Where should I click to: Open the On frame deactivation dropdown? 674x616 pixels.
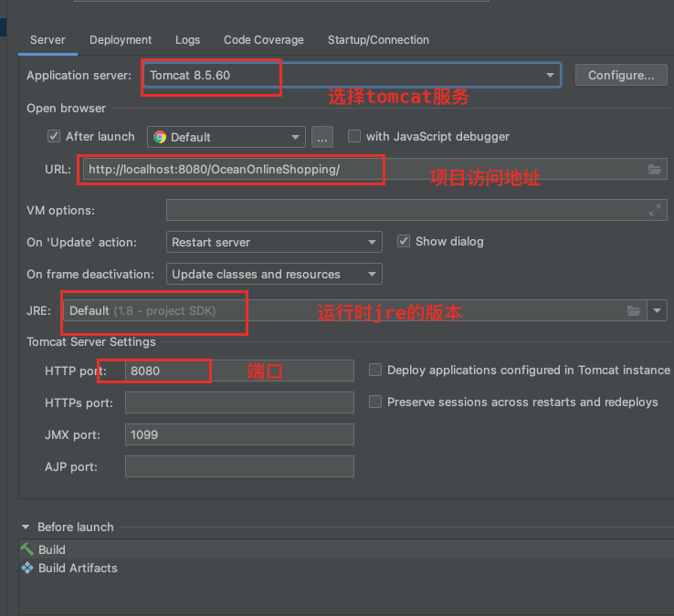(372, 275)
